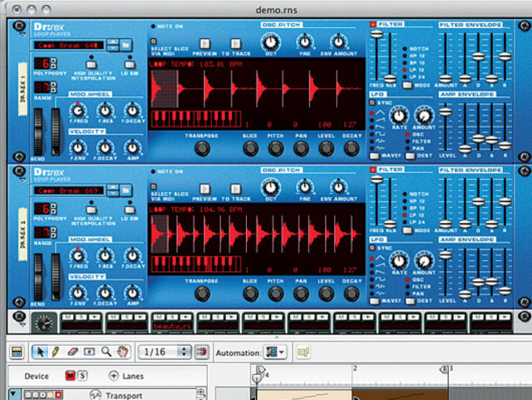532x400 pixels.
Task: Click the add Lanes plus button
Action: 113,376
